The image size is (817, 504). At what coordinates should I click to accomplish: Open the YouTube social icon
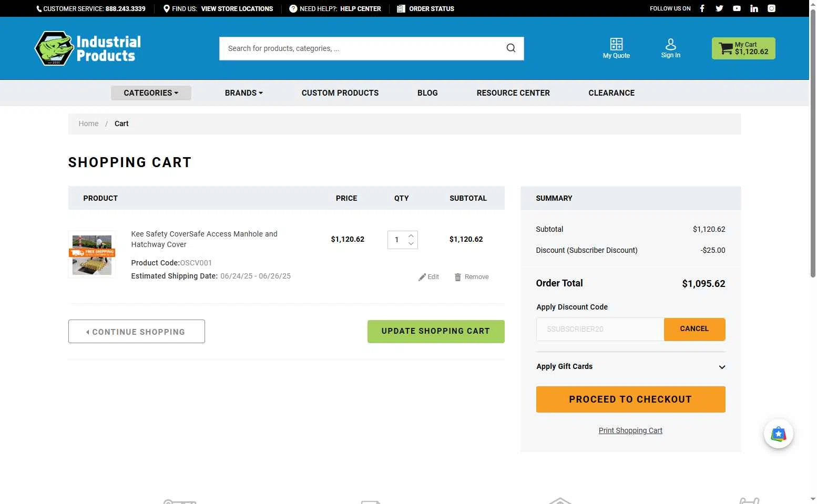tap(737, 8)
